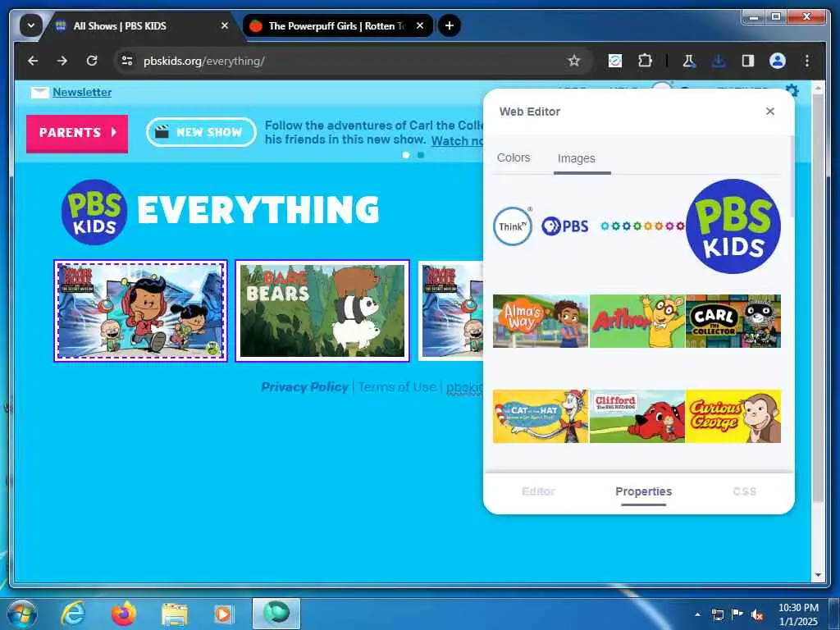This screenshot has height=630, width=840.
Task: Show downloads in Chrome toolbar
Action: click(x=719, y=61)
